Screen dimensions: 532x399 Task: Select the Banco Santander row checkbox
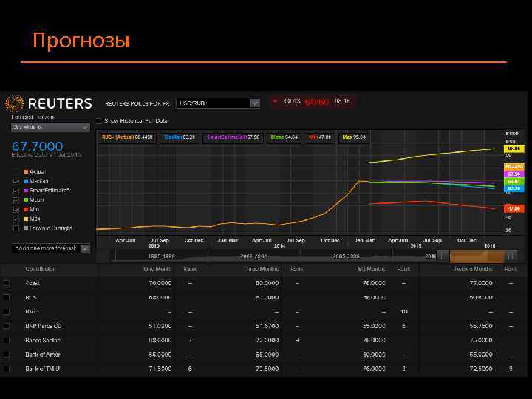7,341
